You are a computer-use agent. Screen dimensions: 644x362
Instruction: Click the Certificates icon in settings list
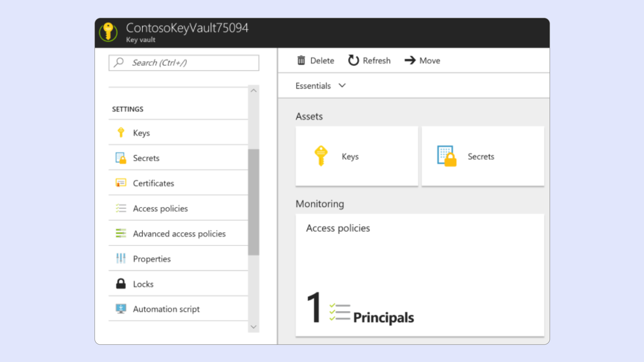pos(121,183)
